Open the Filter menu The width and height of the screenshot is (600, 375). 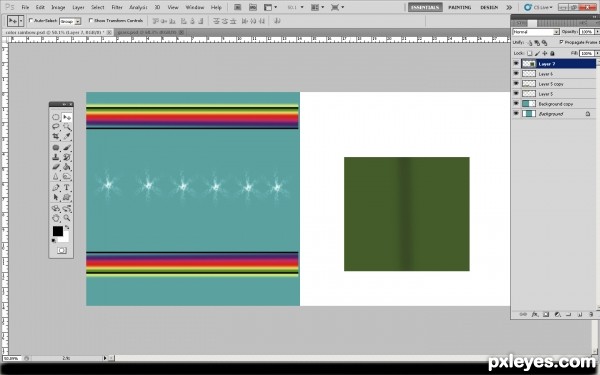click(x=117, y=7)
